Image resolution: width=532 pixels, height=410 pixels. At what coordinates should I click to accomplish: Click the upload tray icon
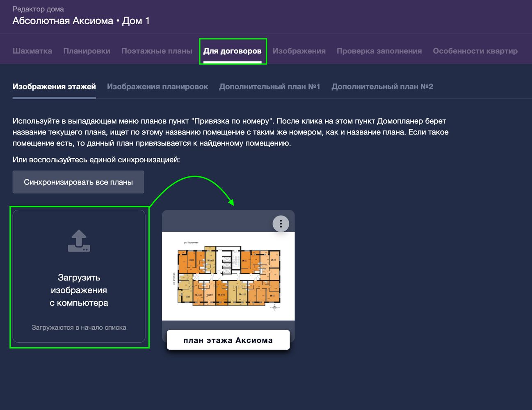click(79, 241)
